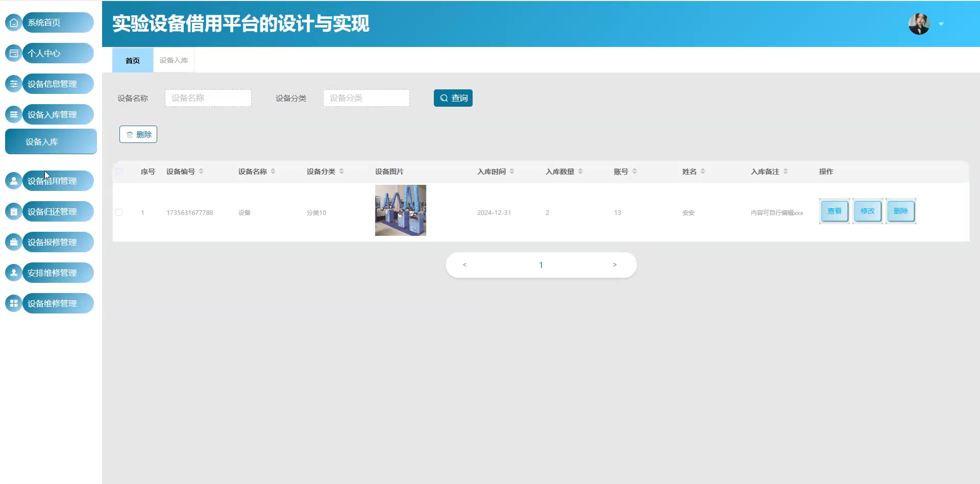Expand 安排维修管理 menu
The height and width of the screenshot is (484, 980).
(x=58, y=273)
